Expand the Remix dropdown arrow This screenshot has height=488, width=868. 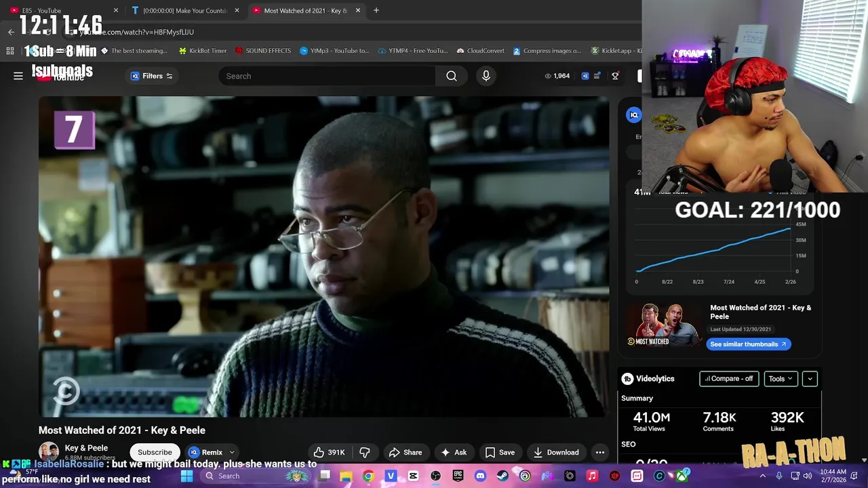tap(232, 452)
